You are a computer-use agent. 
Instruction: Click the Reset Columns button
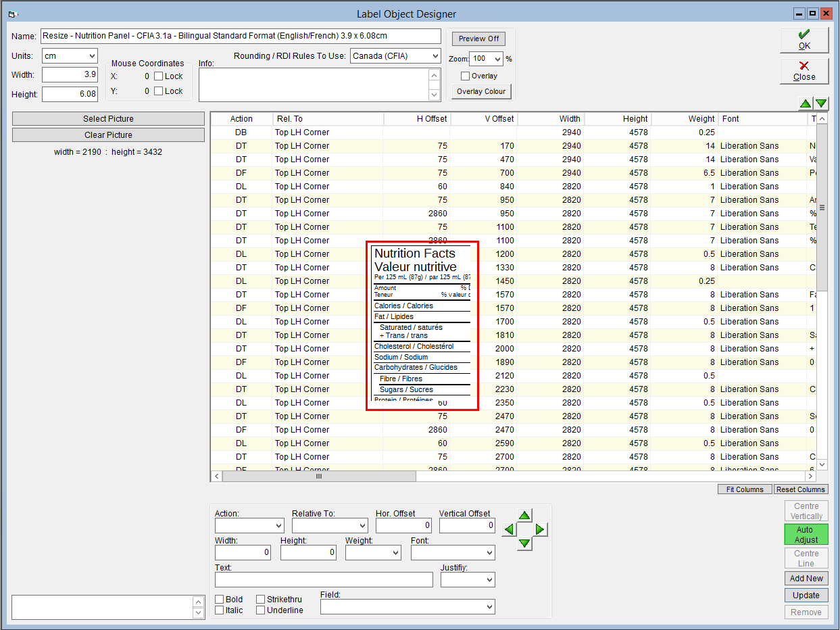click(801, 489)
